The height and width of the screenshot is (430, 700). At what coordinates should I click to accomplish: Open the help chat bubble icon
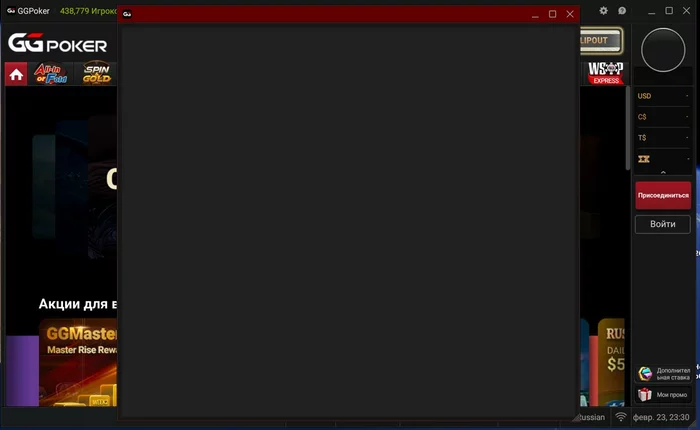click(622, 11)
